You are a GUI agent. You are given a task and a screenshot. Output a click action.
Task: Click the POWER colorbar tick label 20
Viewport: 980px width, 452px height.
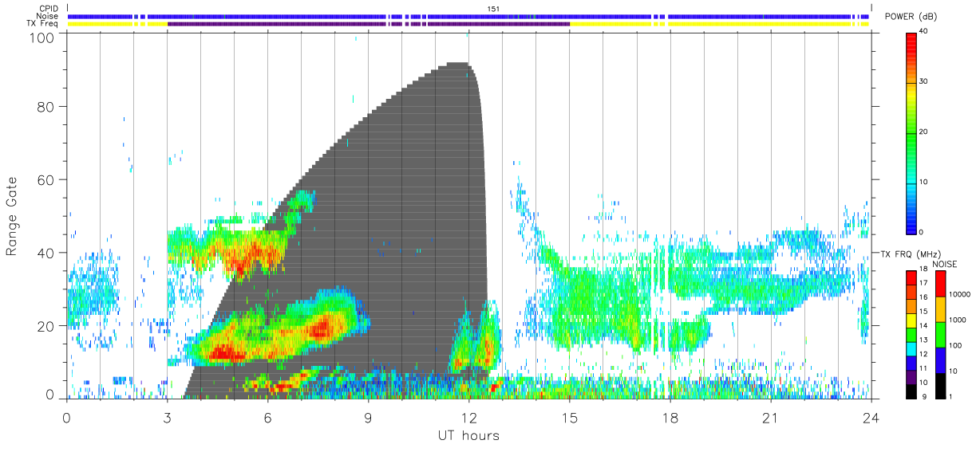coord(923,132)
